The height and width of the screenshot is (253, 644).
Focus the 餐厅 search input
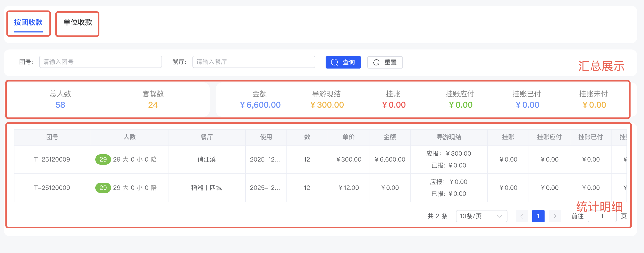[253, 62]
